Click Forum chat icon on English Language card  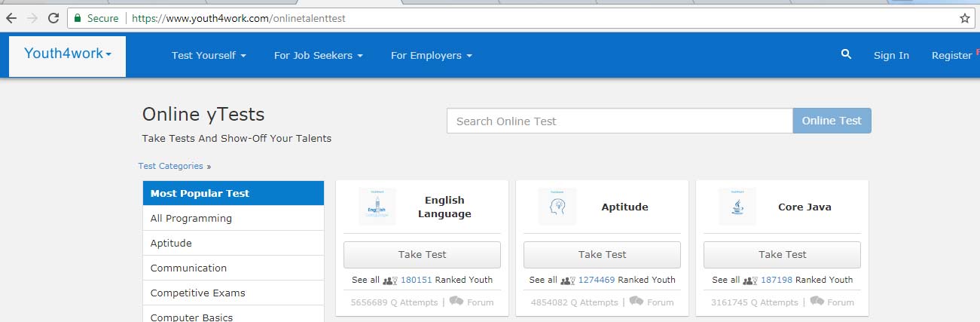point(456,302)
